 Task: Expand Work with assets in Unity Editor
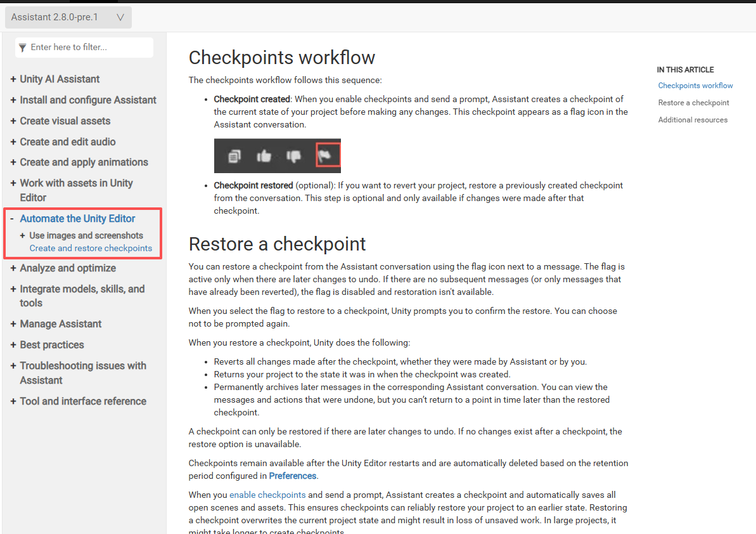13,183
